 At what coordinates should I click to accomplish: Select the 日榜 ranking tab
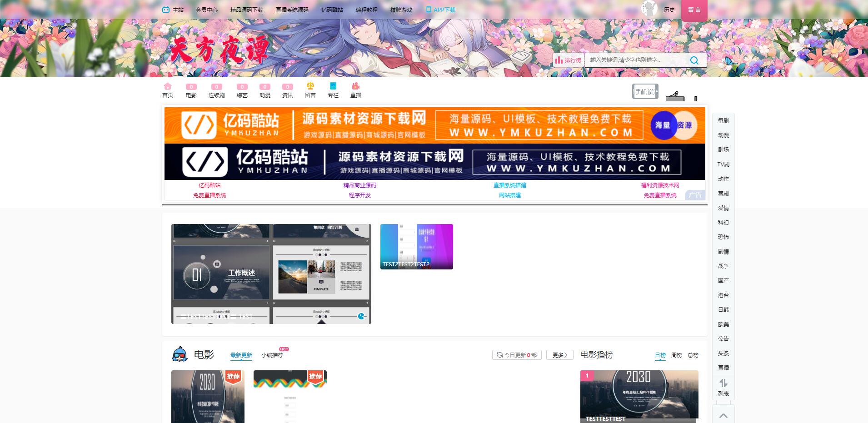[660, 355]
